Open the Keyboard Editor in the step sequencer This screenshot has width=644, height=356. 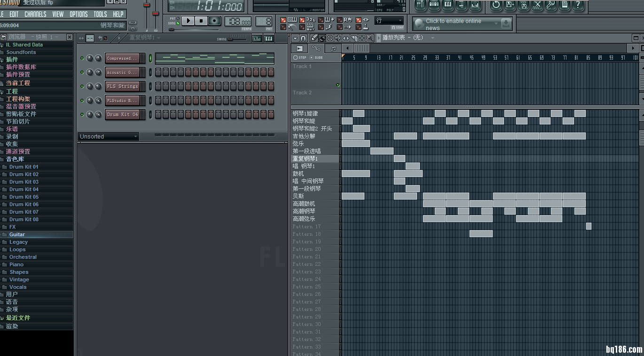tap(269, 39)
